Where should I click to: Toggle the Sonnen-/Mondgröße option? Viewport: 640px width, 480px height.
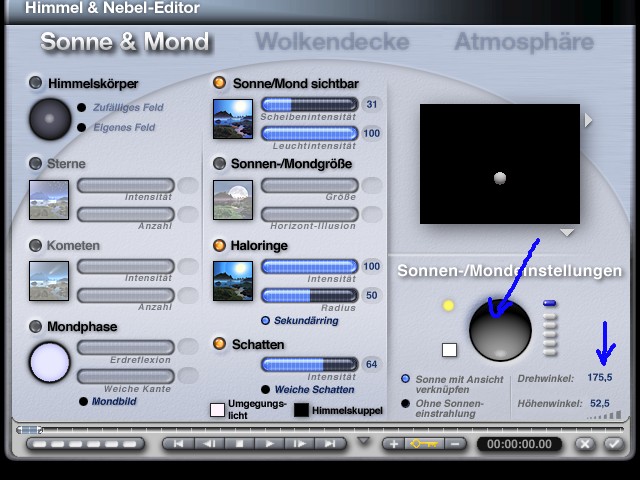[219, 164]
